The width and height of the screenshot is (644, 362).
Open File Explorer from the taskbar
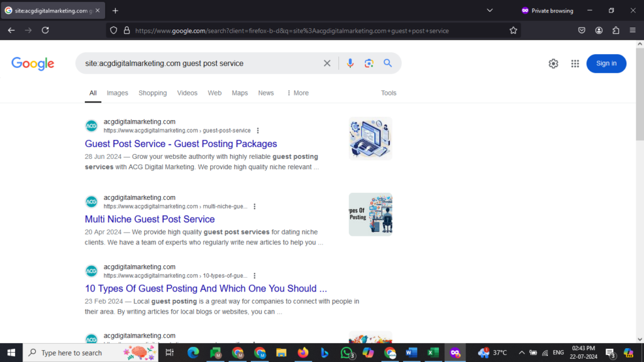click(281, 353)
